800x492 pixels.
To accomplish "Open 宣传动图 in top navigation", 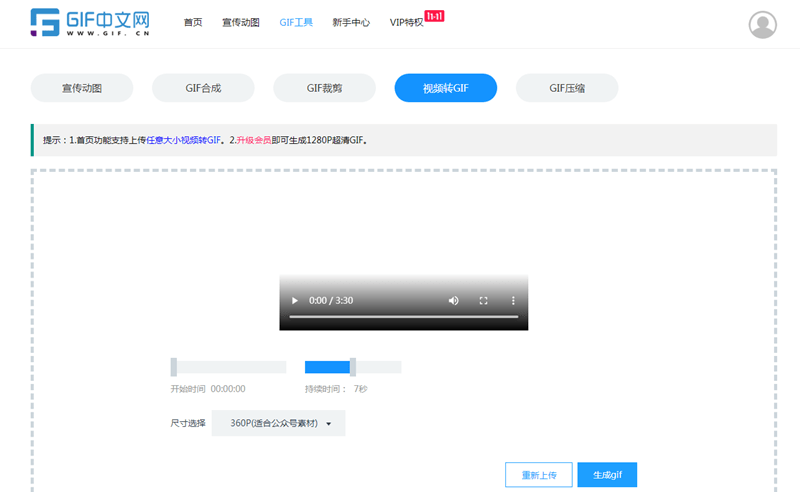I will [241, 22].
